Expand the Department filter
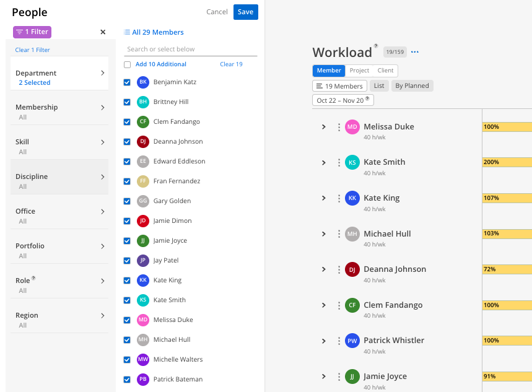 click(59, 73)
